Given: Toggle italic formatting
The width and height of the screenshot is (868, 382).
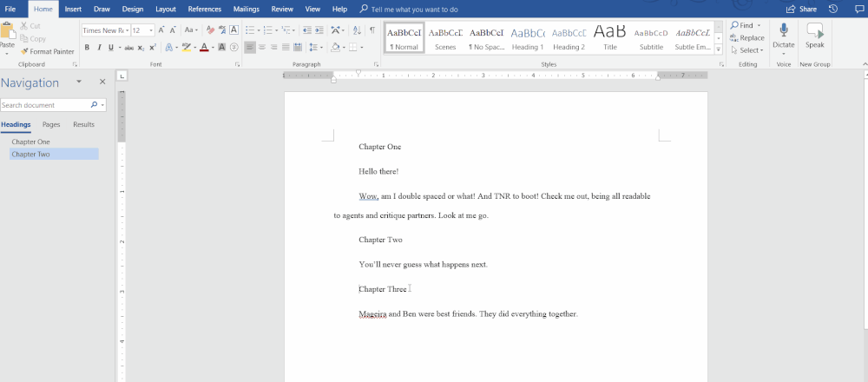Looking at the screenshot, I should click(x=99, y=48).
